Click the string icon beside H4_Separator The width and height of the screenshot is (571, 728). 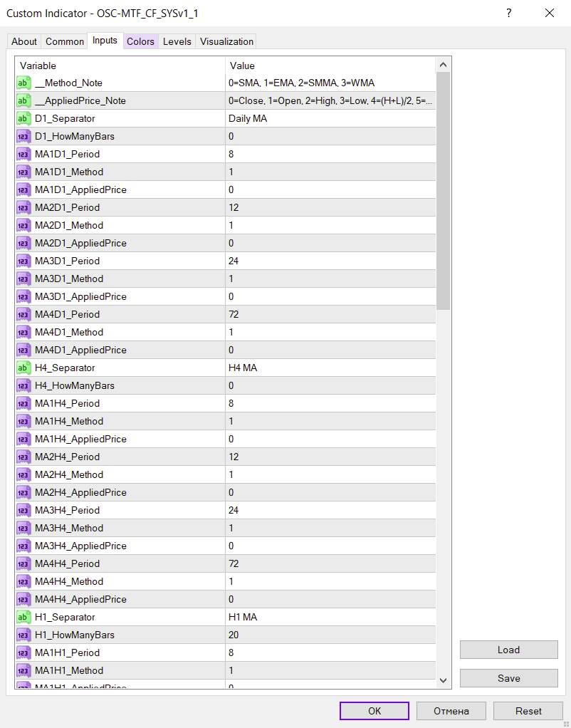pyautogui.click(x=23, y=368)
